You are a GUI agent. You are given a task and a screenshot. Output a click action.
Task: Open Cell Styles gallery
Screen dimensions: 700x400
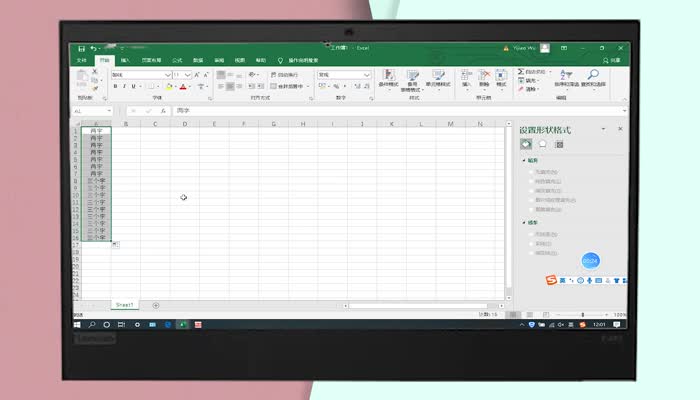[x=438, y=79]
